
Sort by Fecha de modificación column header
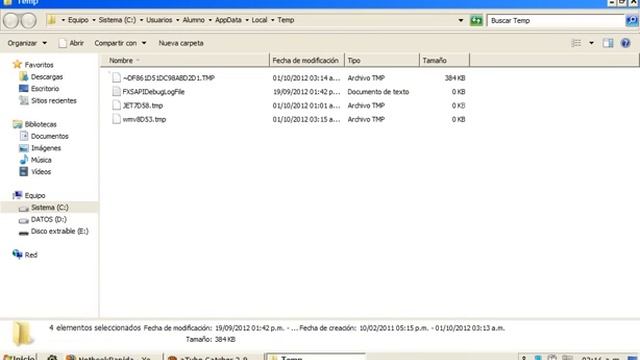(307, 60)
